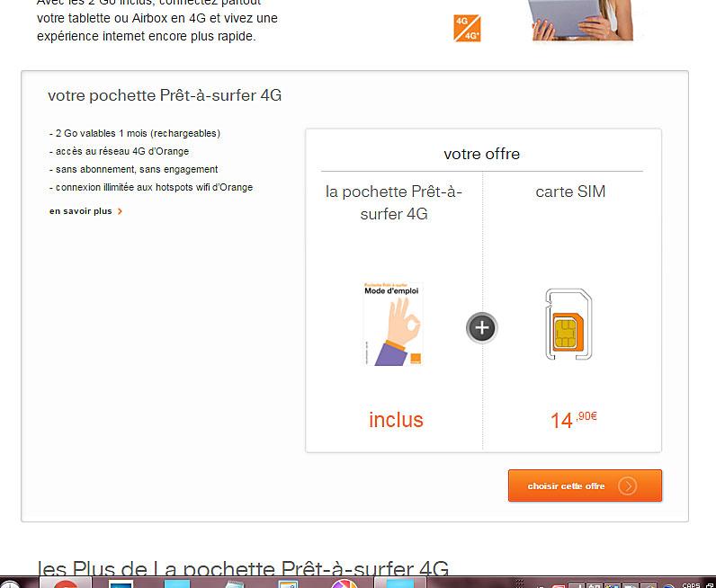Choose the offer with 'choisir cette offre'

[x=585, y=486]
